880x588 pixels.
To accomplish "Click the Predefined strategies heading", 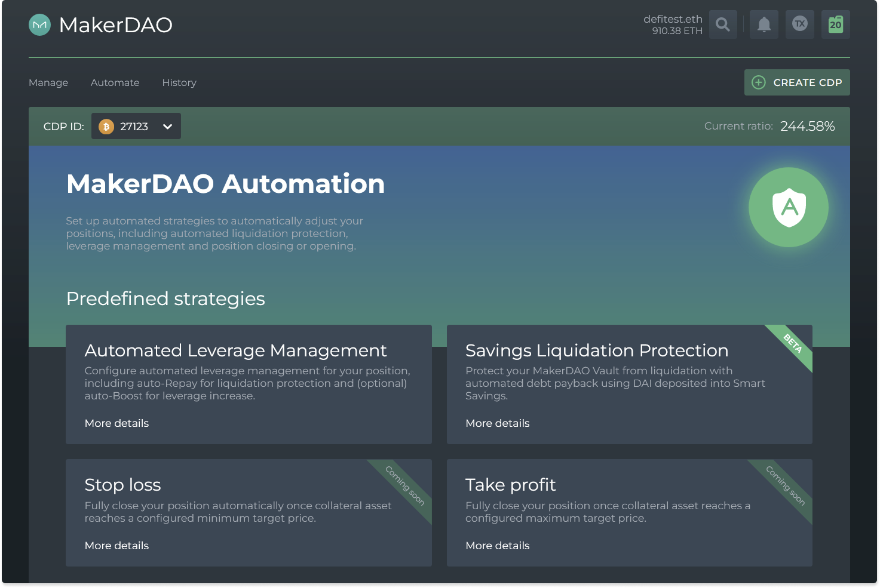I will 165,298.
